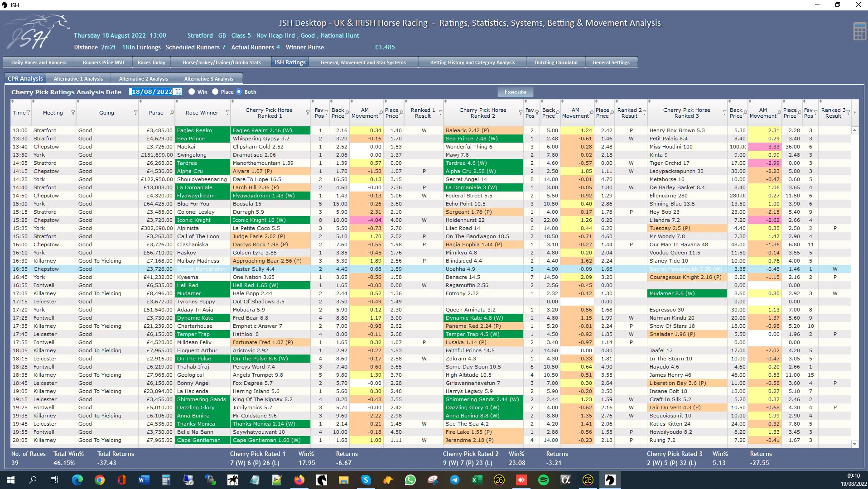Open Betting History and Category Analysis tab

[473, 62]
